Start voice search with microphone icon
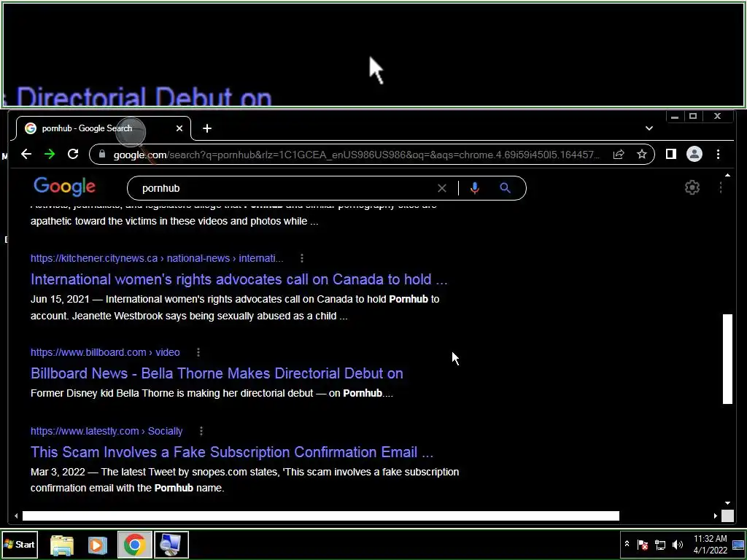Screen dimensions: 747x560 tap(474, 188)
